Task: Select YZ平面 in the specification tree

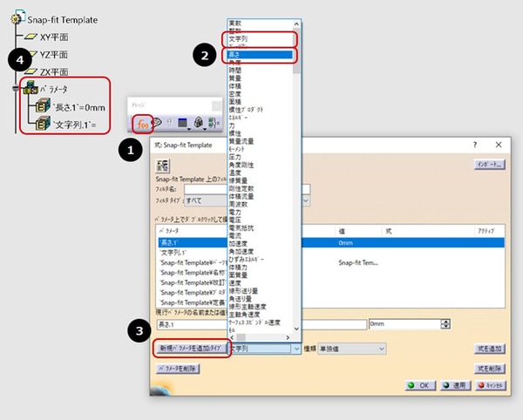Action: tap(54, 54)
